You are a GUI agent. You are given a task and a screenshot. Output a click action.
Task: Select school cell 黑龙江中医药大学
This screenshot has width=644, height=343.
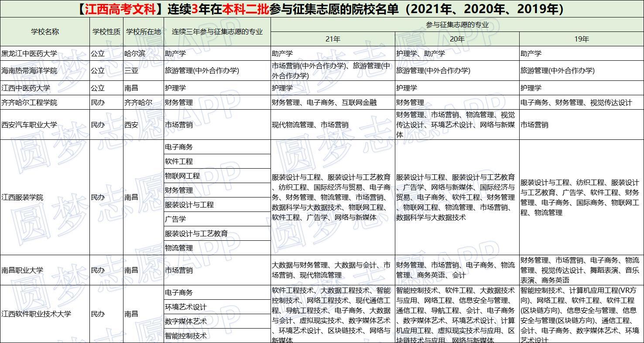click(x=45, y=53)
